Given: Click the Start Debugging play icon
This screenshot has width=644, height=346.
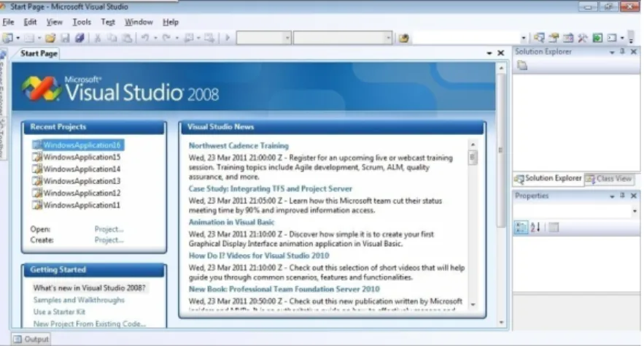Looking at the screenshot, I should point(227,38).
